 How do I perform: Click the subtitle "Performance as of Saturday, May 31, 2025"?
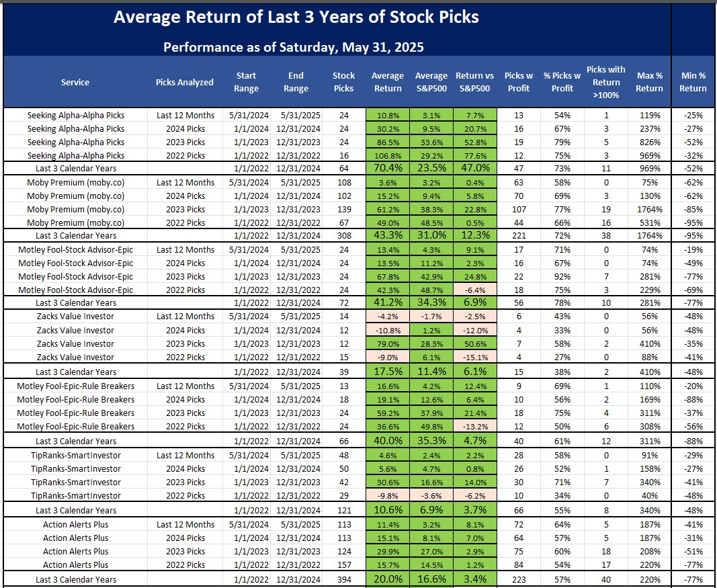(x=294, y=47)
